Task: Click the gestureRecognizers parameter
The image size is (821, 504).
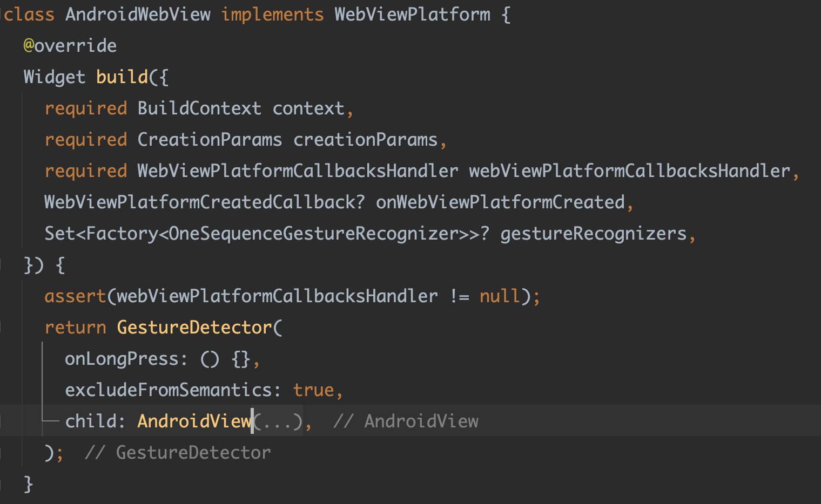Action: point(593,234)
